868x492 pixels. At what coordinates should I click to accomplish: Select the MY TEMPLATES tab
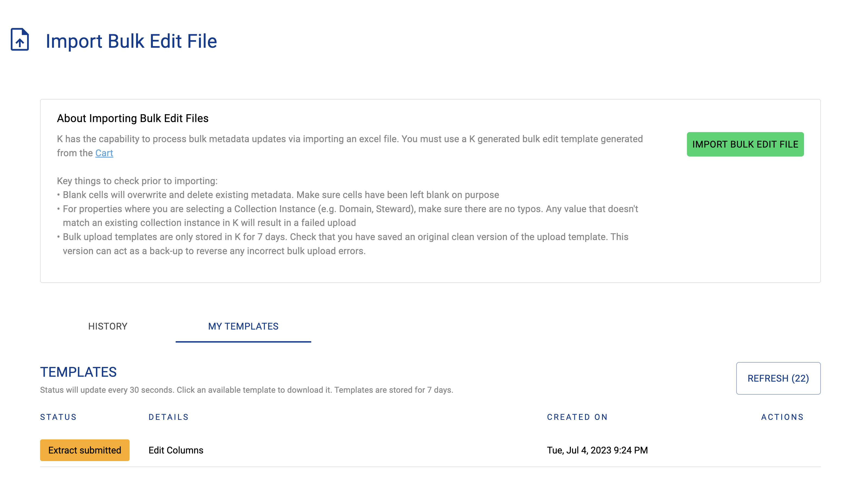(243, 327)
